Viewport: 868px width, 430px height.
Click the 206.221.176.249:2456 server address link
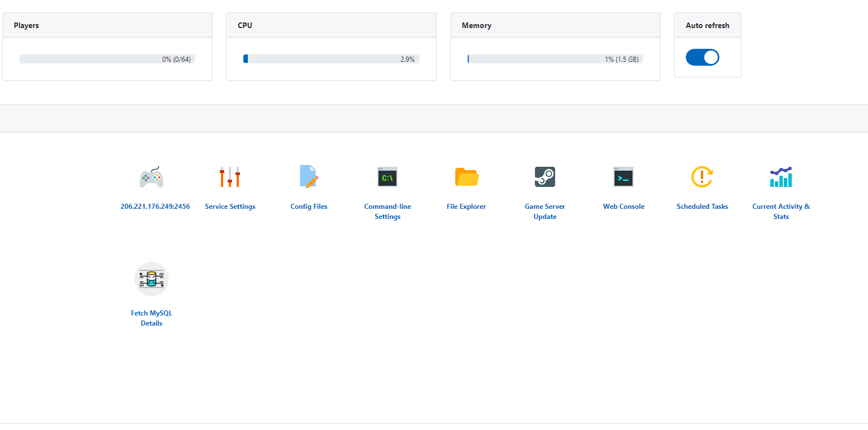[155, 207]
